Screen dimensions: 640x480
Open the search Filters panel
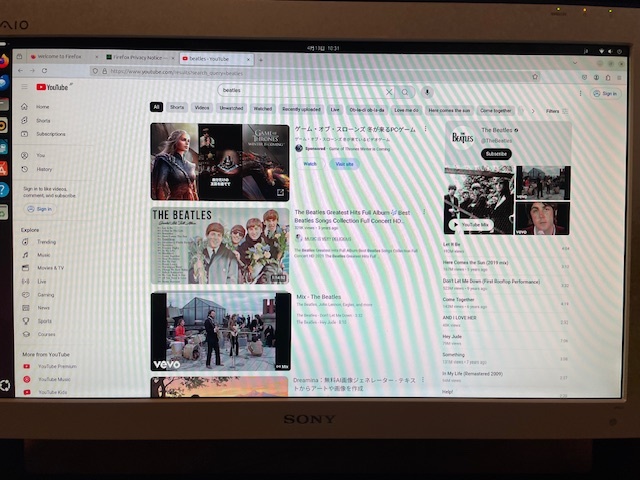(x=557, y=111)
